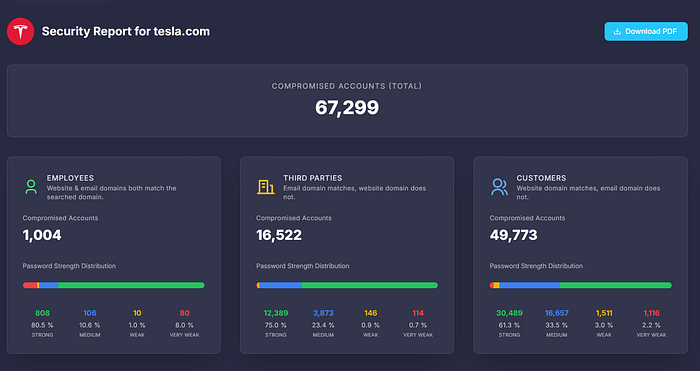Click the Customers strong value 30,489
700x371 pixels.
[x=509, y=313]
